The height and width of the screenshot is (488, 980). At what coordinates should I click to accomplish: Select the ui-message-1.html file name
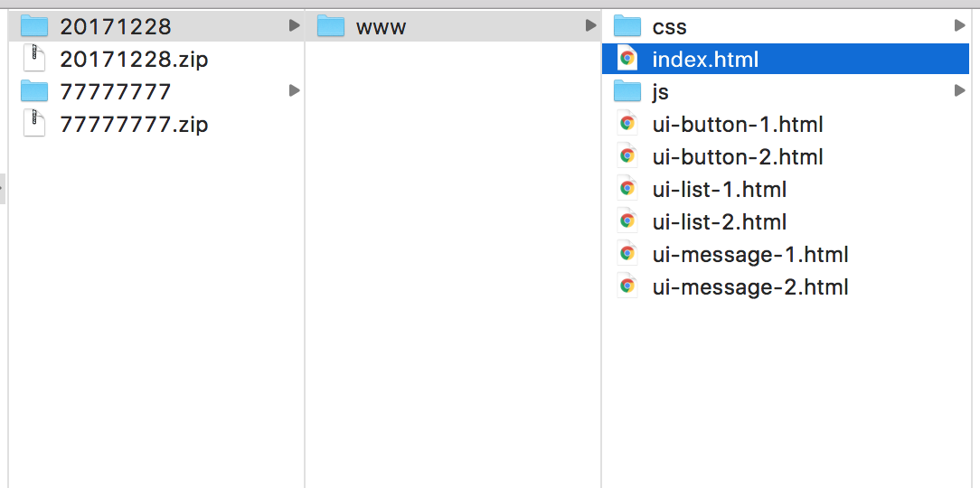(750, 255)
